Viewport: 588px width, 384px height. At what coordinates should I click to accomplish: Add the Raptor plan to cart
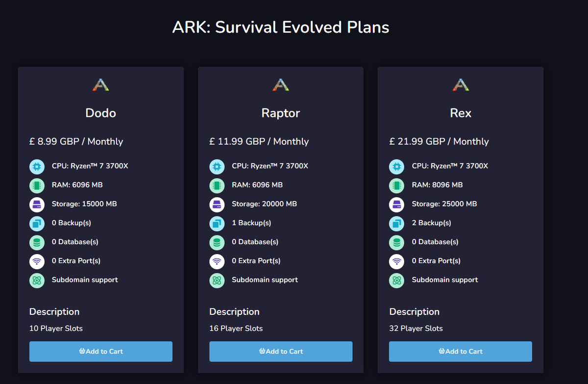click(x=281, y=352)
